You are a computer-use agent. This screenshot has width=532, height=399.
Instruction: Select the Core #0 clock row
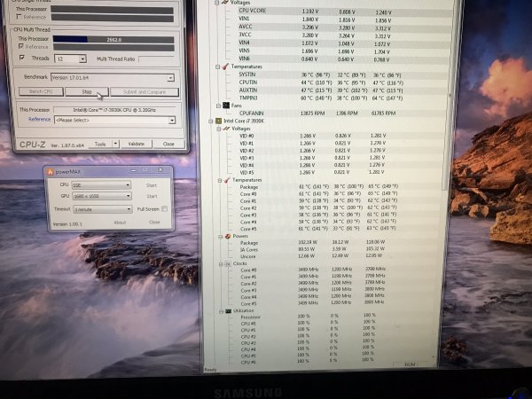coord(336,270)
